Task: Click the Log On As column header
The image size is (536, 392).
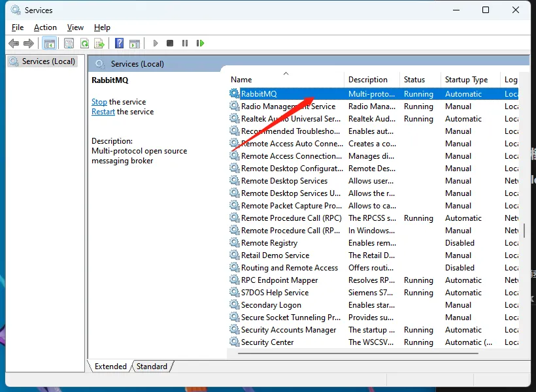Action: point(511,80)
